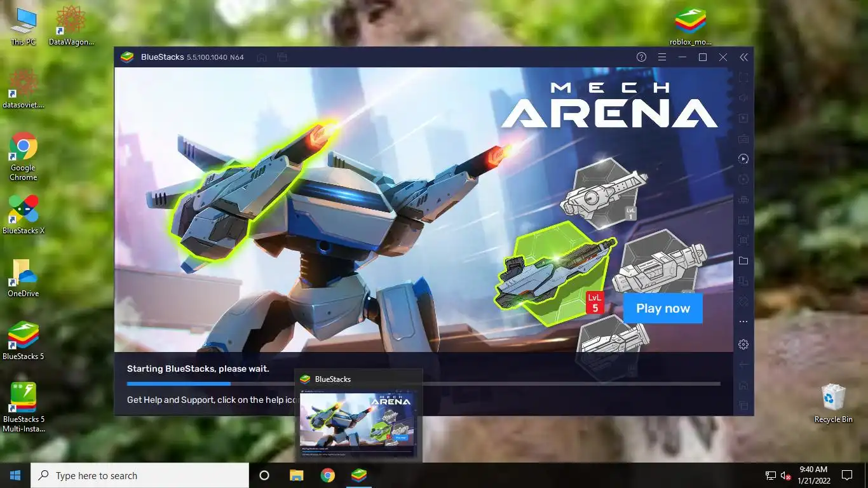Open the BlueStacks hamburger menu
Viewport: 868px width, 488px height.
(x=661, y=57)
